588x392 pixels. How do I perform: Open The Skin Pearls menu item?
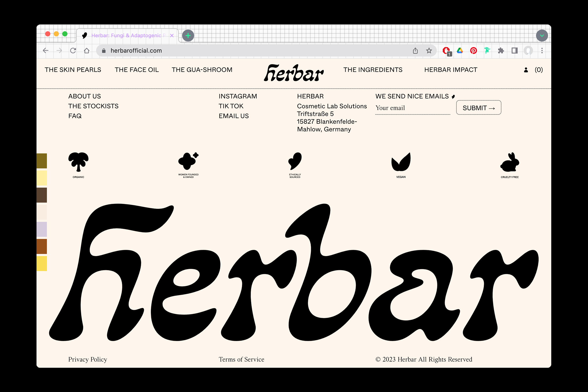(x=73, y=70)
